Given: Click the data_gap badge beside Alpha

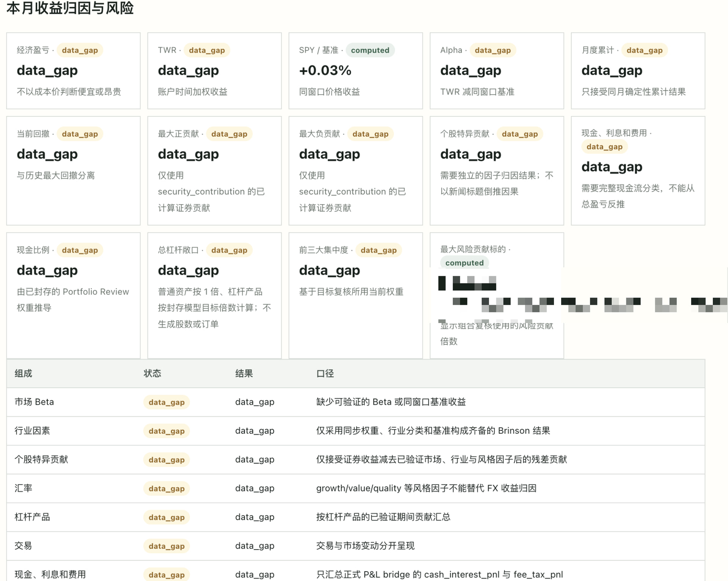Looking at the screenshot, I should pos(493,50).
